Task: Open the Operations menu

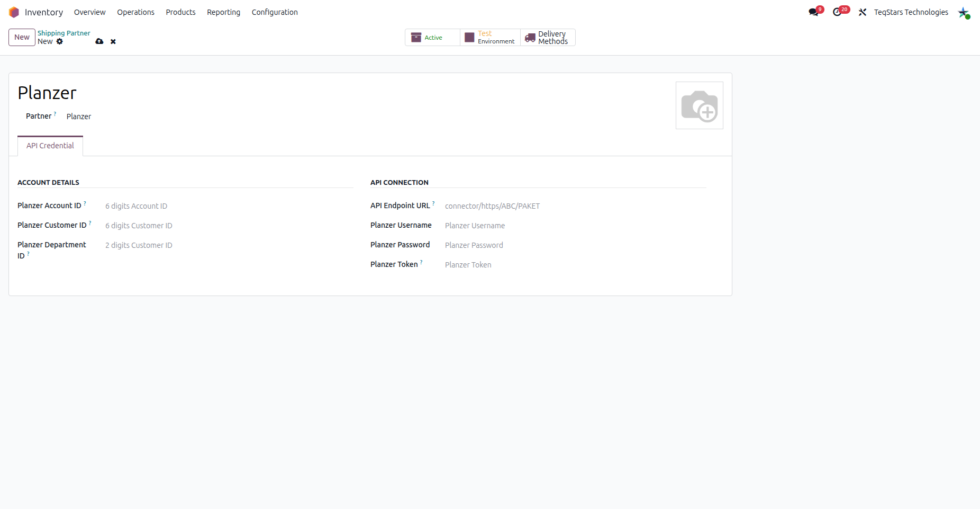Action: pyautogui.click(x=135, y=12)
